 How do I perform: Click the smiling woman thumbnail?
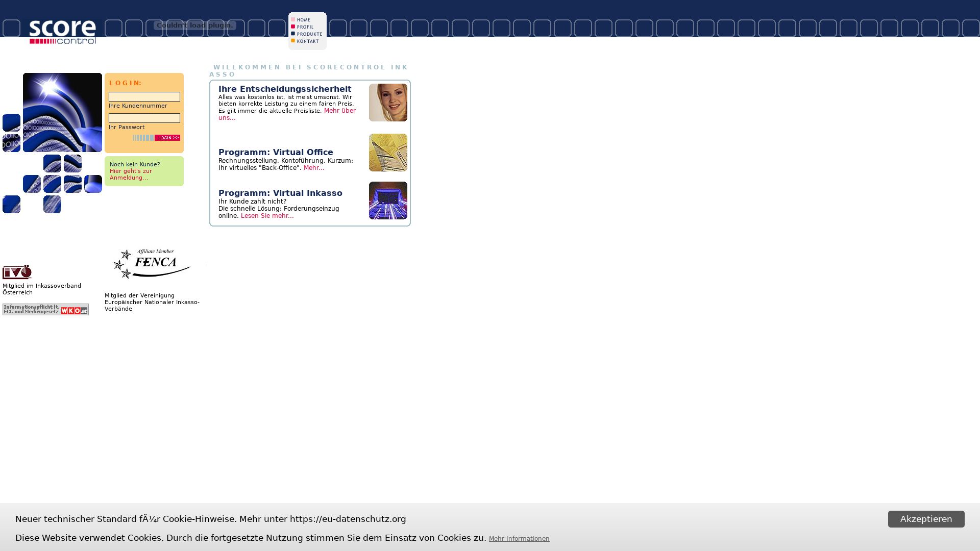point(388,103)
